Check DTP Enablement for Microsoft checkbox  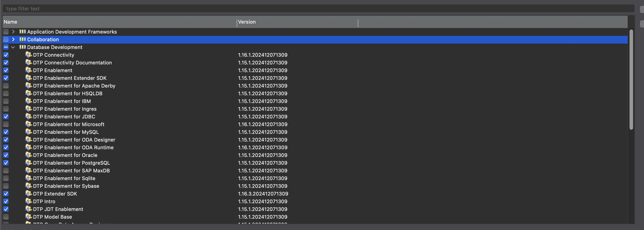(x=6, y=124)
